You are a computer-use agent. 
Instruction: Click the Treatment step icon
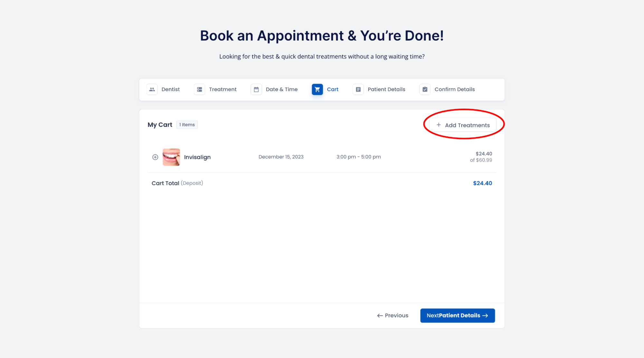pos(199,89)
